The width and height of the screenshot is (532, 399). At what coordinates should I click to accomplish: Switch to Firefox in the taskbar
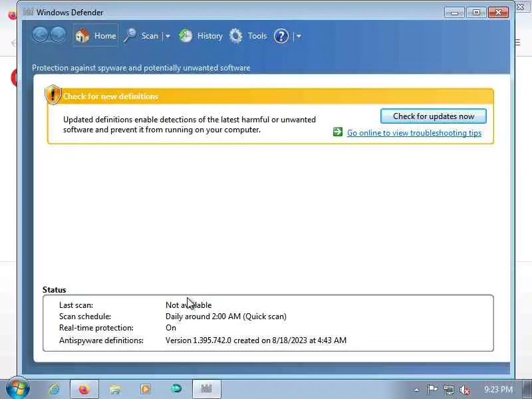tap(84, 389)
